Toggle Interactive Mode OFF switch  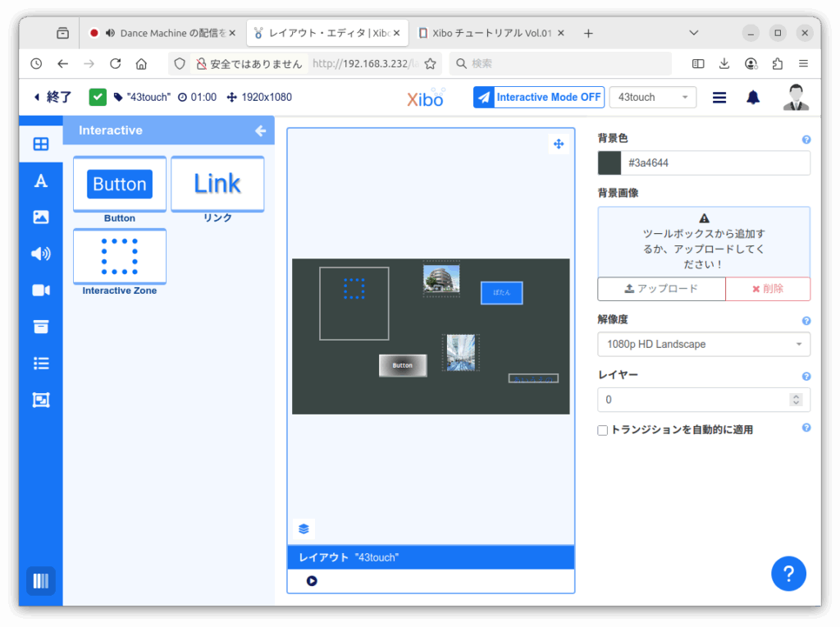(x=539, y=98)
